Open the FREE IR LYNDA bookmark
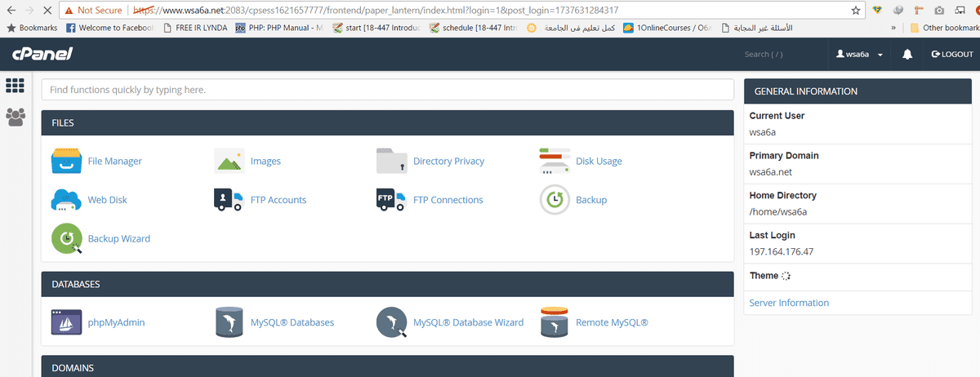 click(195, 28)
